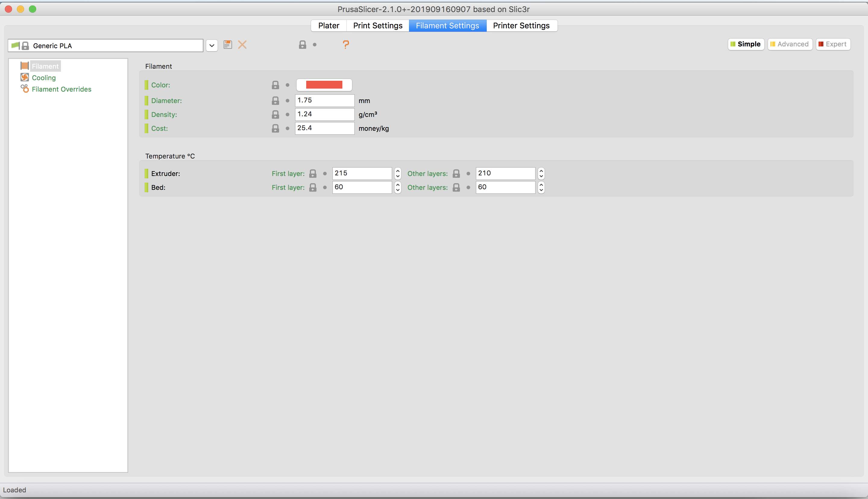The width and height of the screenshot is (868, 499).
Task: Click the Cooling fan icon in sidebar
Action: coord(25,77)
